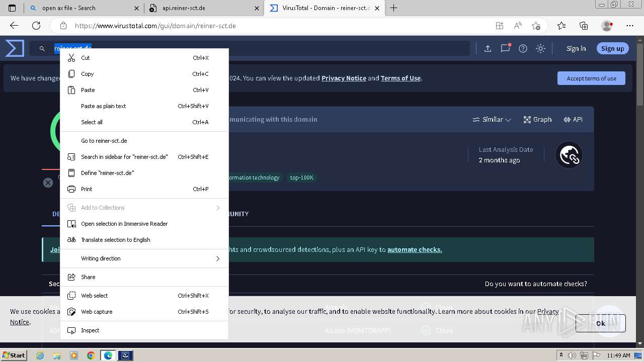Open Internet Explorer from the taskbar
Image resolution: width=644 pixels, height=362 pixels.
[40, 355]
